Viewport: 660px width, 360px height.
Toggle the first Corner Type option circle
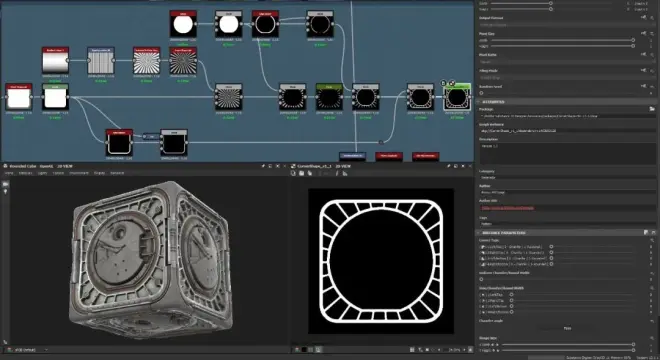(x=551, y=247)
